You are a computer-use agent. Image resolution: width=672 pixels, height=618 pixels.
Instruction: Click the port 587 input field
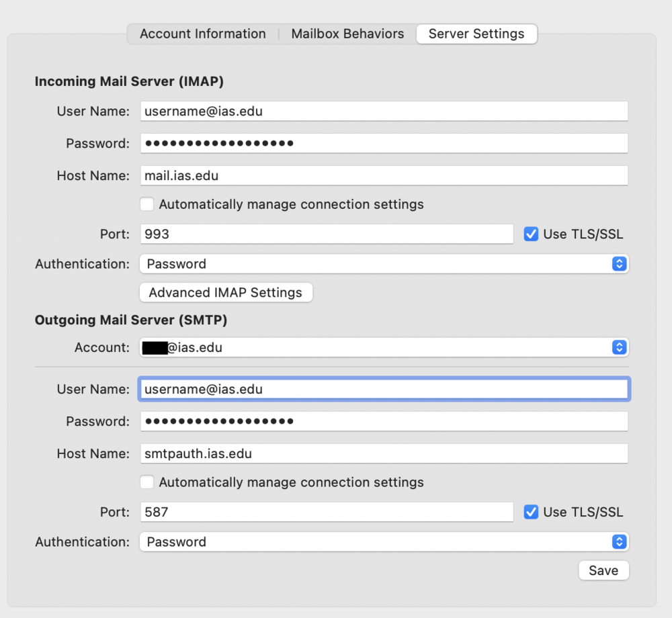[x=327, y=512]
